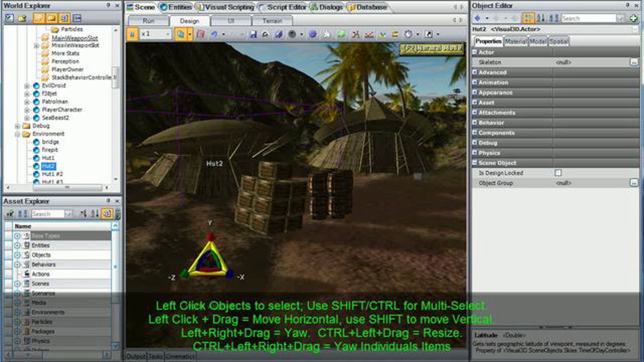Click the alphabetical sort icon in Object Editor

click(541, 18)
